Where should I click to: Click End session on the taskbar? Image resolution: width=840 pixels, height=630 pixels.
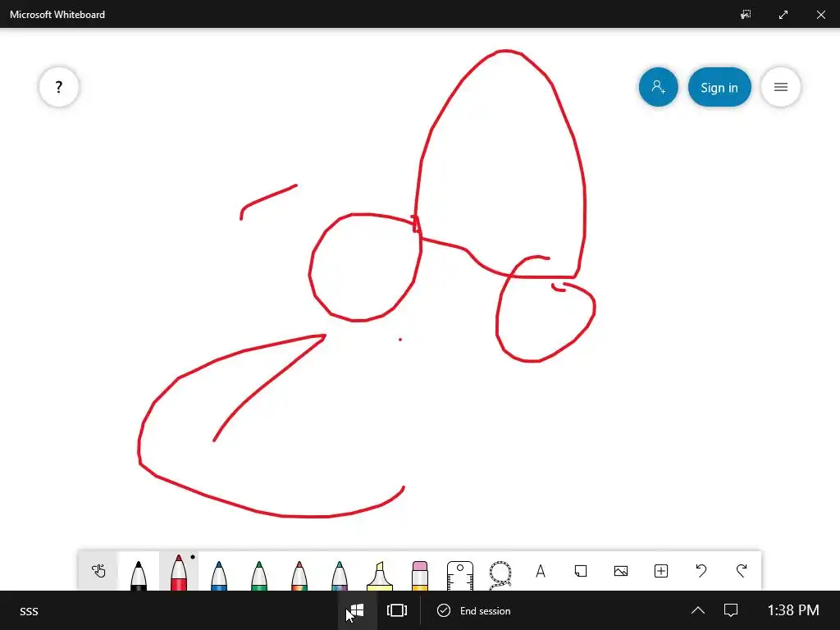point(474,610)
